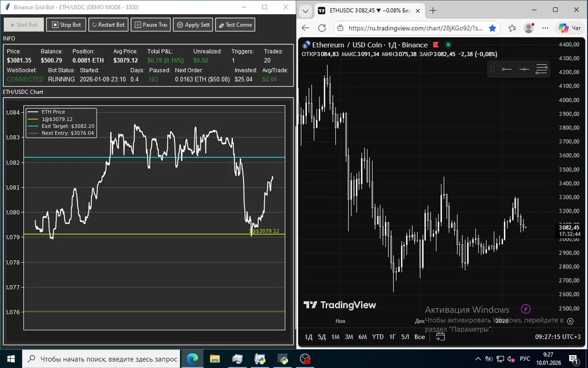588x368 pixels.
Task: Click the Next Entry legend entry
Action: (61, 133)
